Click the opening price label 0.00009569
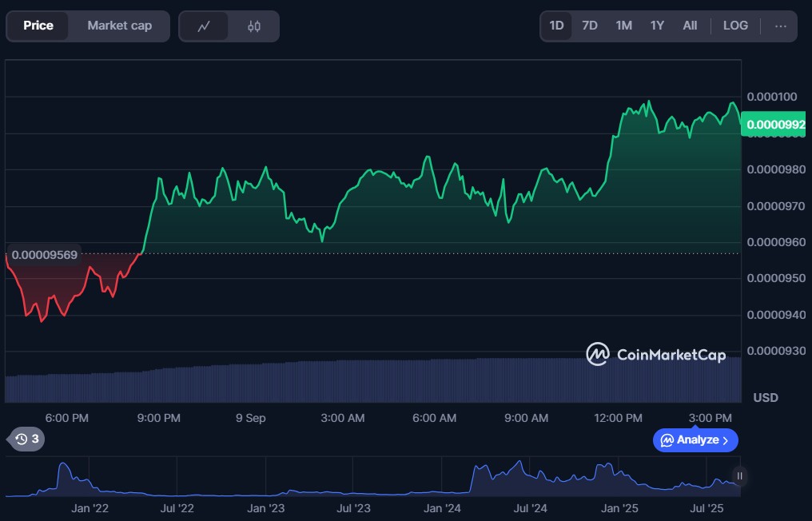Screen dimensions: 812x521 point(44,255)
